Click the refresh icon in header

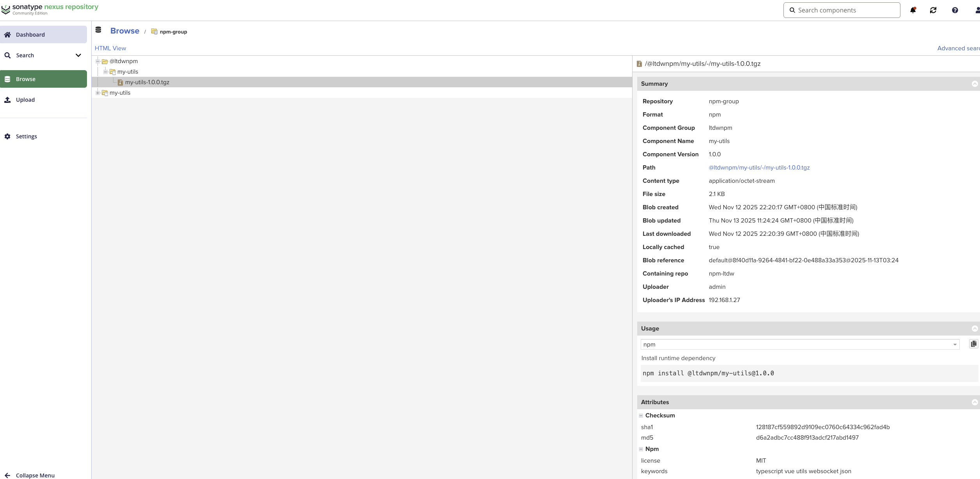[x=933, y=10]
